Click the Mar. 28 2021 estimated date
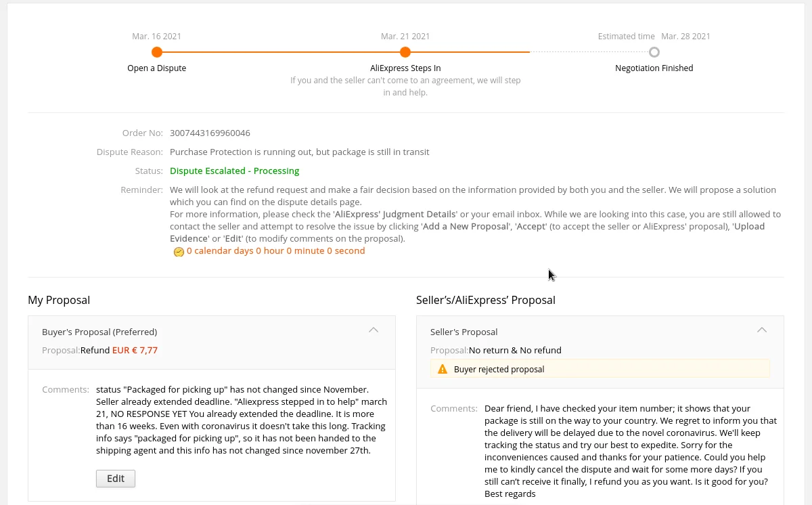The height and width of the screenshot is (505, 812). (x=685, y=37)
